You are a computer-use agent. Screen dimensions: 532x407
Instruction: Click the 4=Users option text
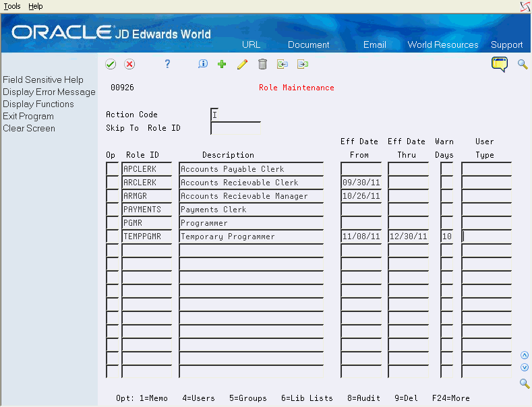click(x=198, y=398)
